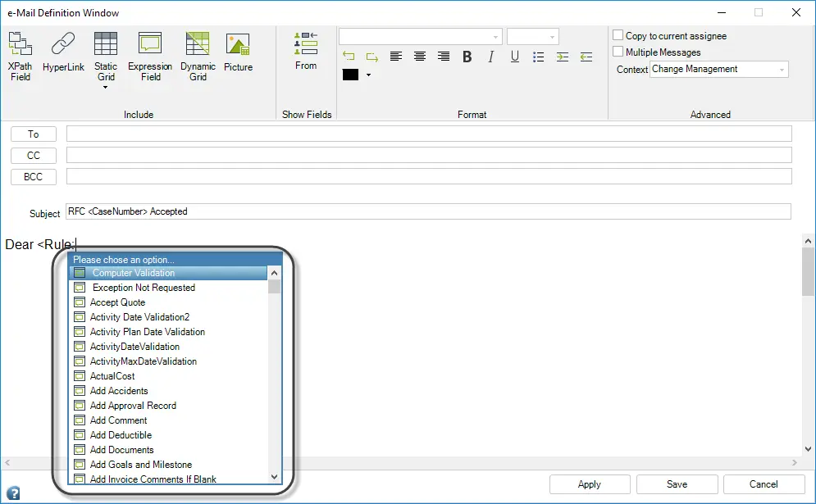Viewport: 816px width, 504px height.
Task: Click the black font color swatch
Action: tap(350, 75)
